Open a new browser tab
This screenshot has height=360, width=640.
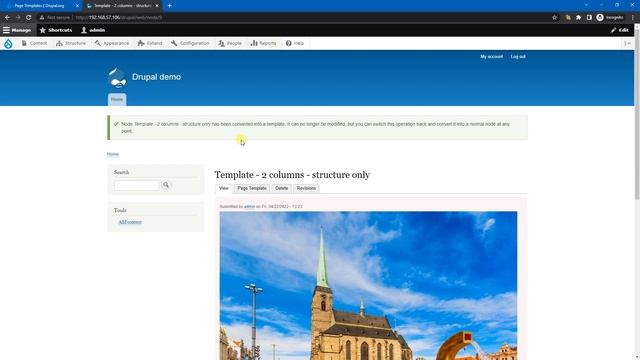tap(169, 6)
